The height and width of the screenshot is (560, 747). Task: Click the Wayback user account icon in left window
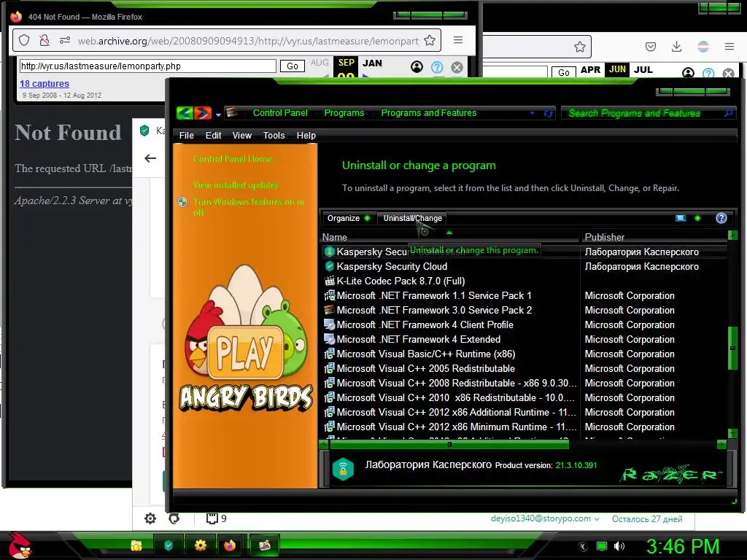[x=417, y=67]
